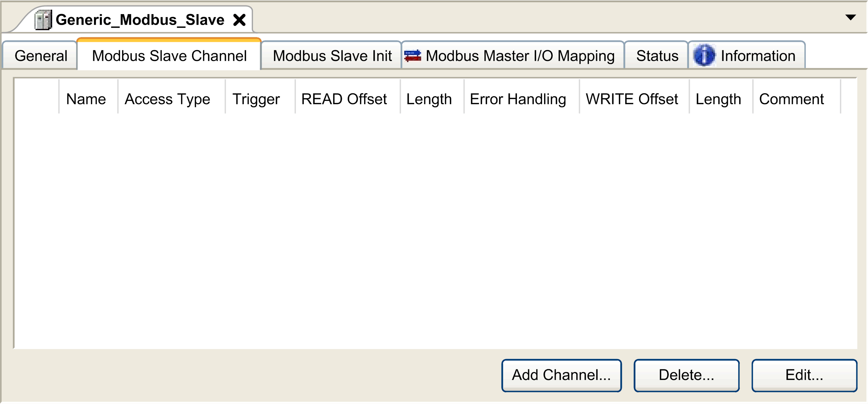Open the Modbus Slave Init tab
The width and height of the screenshot is (868, 404).
tap(331, 55)
